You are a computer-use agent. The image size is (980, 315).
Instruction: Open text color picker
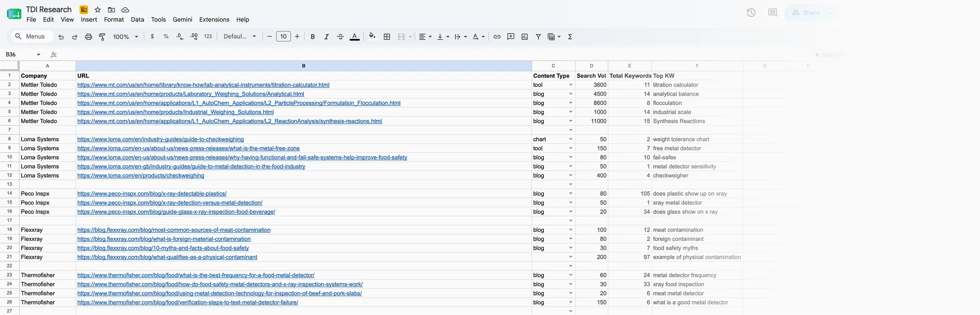tap(355, 37)
